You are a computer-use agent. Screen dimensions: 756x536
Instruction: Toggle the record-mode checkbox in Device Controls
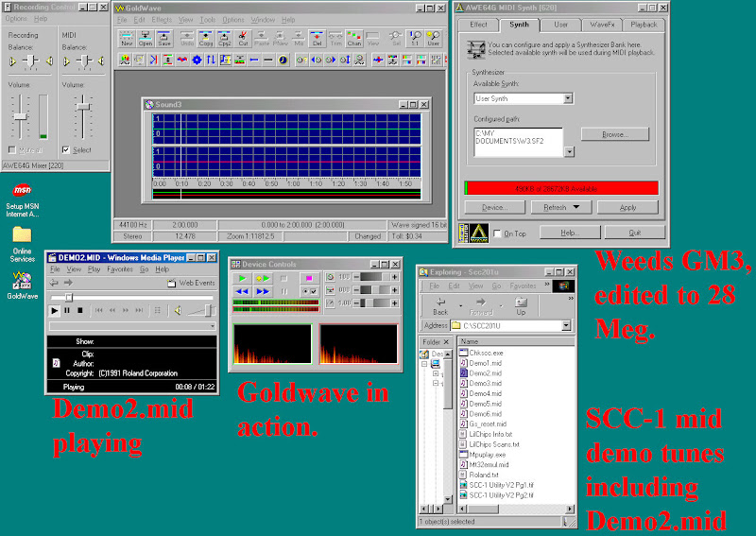coord(309,291)
